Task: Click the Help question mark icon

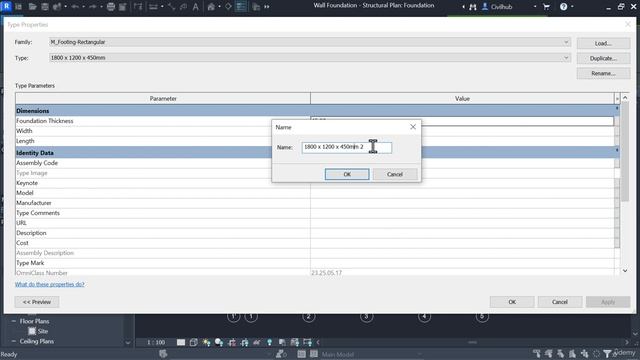Action: coord(563,7)
